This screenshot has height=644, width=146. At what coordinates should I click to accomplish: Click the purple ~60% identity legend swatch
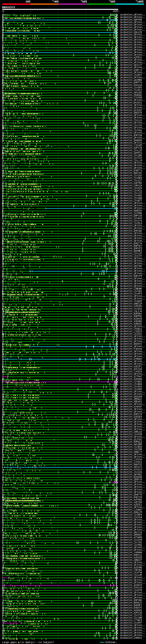73,4
